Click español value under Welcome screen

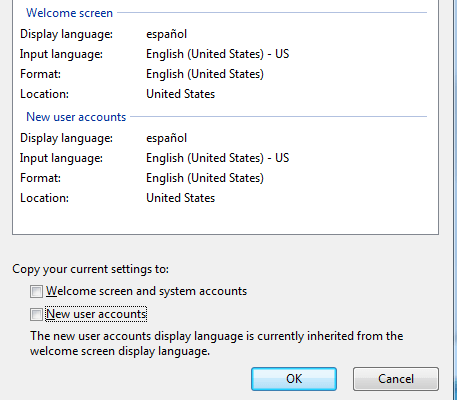166,34
